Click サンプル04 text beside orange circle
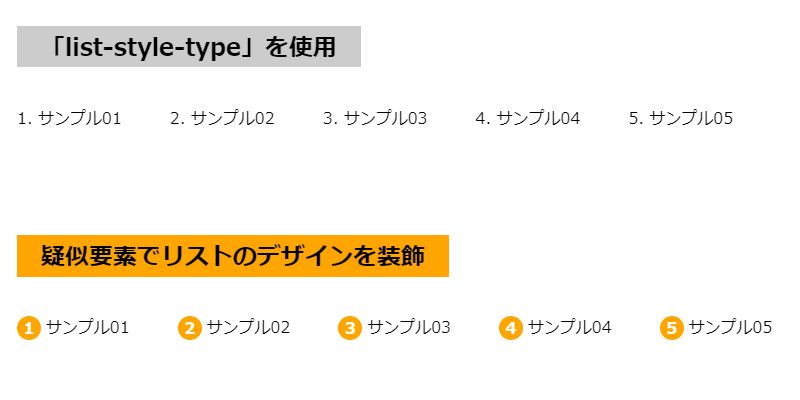Image resolution: width=800 pixels, height=400 pixels. coord(570,327)
